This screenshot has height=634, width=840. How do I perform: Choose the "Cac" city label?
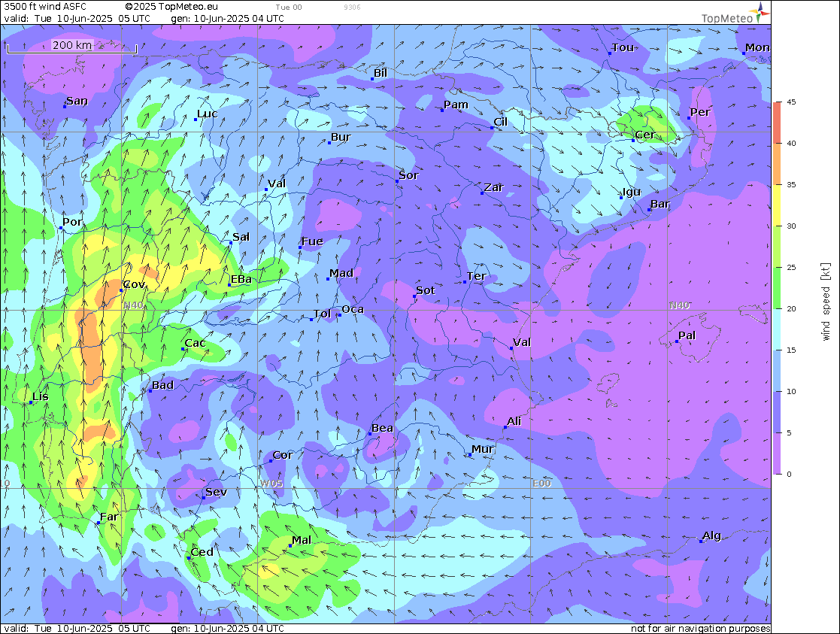click(x=195, y=343)
